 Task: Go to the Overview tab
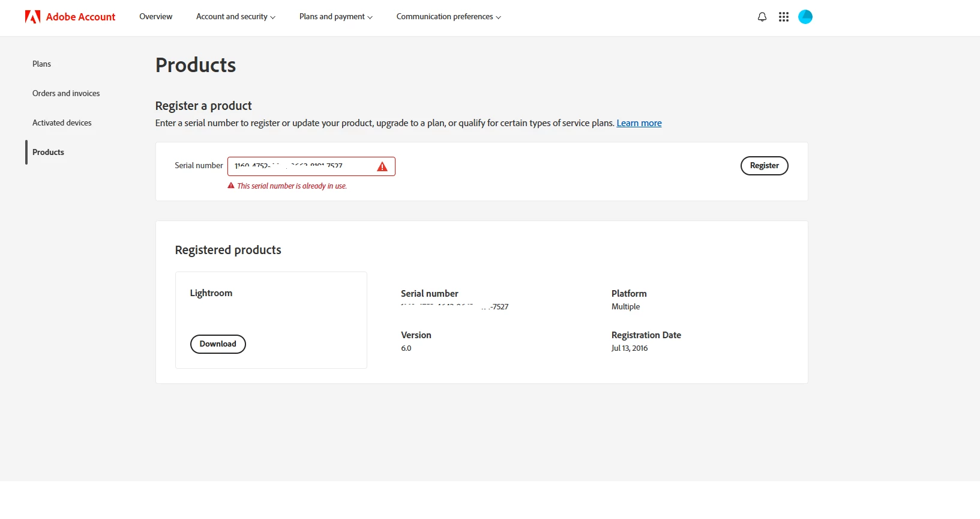155,17
